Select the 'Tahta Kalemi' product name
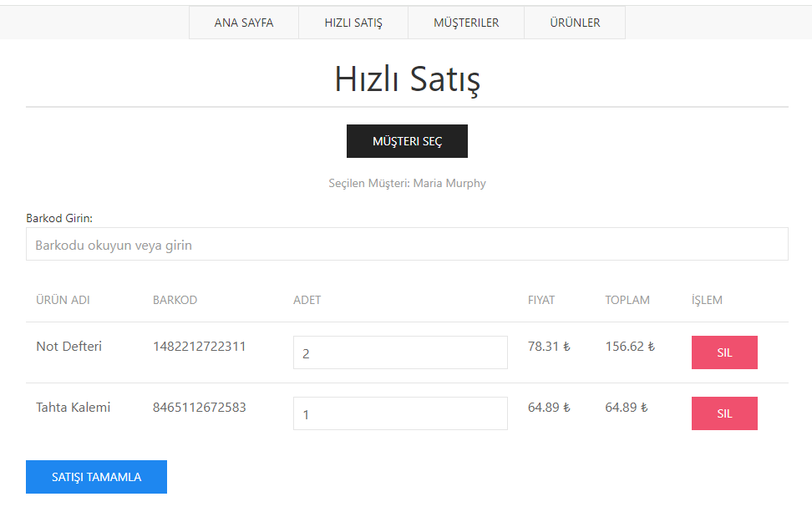 tap(73, 408)
